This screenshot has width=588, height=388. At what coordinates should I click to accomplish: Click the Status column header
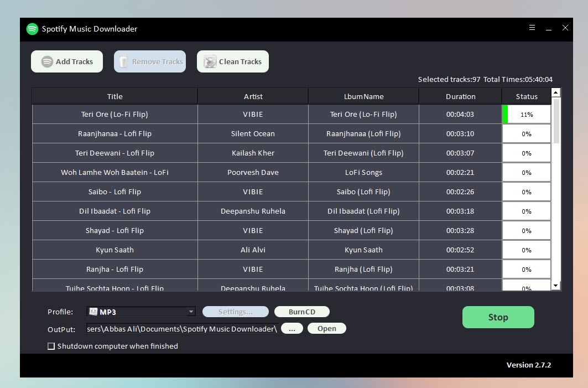pos(527,96)
